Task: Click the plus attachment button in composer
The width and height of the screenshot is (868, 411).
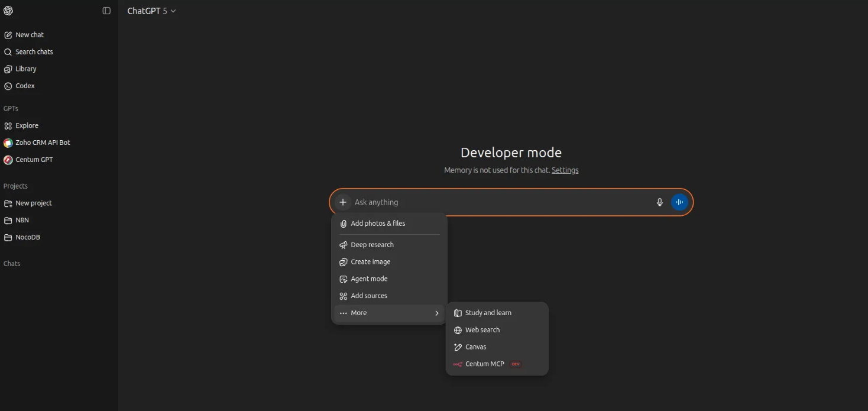Action: (x=343, y=202)
